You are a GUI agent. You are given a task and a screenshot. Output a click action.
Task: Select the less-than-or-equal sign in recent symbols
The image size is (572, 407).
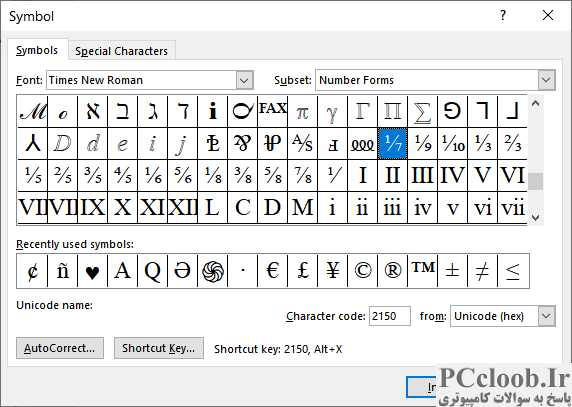(513, 271)
